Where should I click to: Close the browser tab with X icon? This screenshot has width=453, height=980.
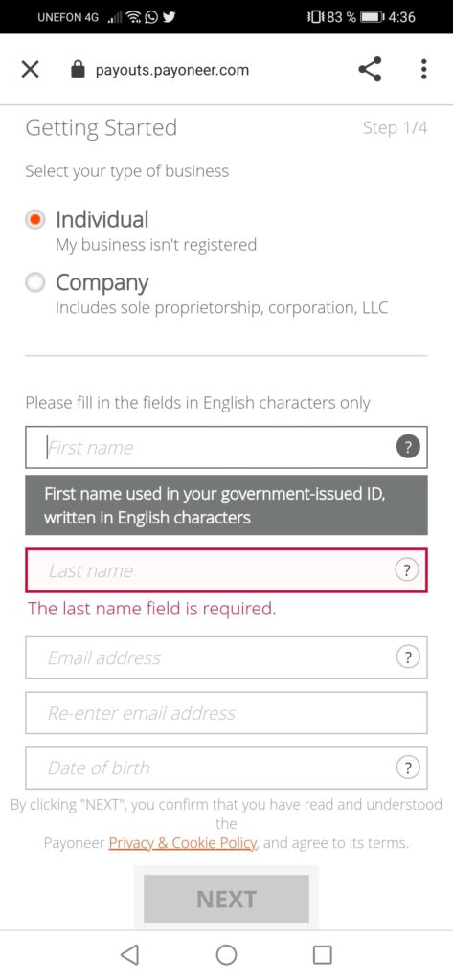pyautogui.click(x=30, y=69)
